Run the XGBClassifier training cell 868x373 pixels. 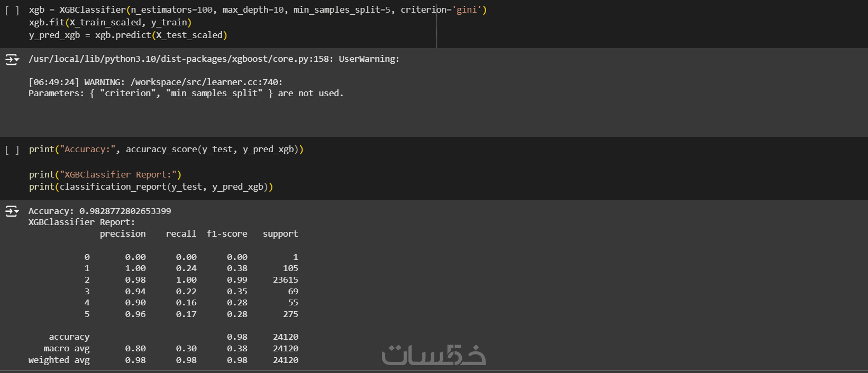[12, 11]
